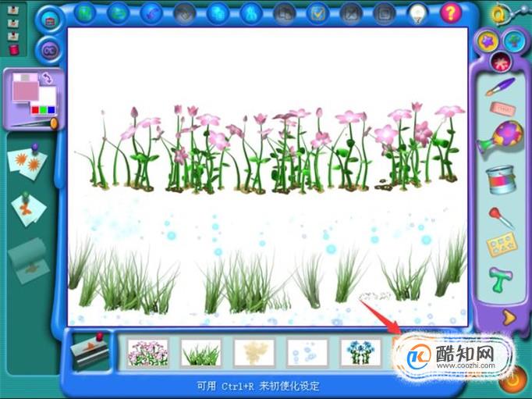
Task: Click the green folder open toolbar button
Action: 117,13
